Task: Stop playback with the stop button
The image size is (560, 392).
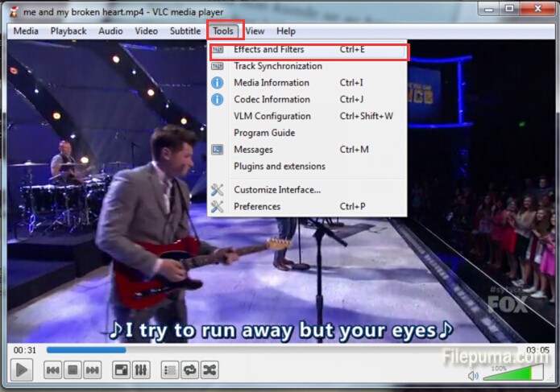Action: (x=73, y=370)
